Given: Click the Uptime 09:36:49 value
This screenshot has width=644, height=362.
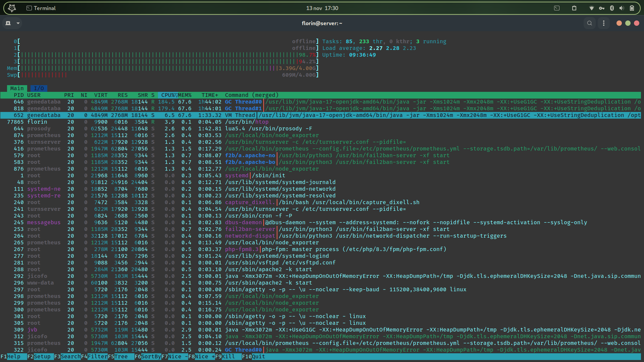Looking at the screenshot, I should coord(363,55).
